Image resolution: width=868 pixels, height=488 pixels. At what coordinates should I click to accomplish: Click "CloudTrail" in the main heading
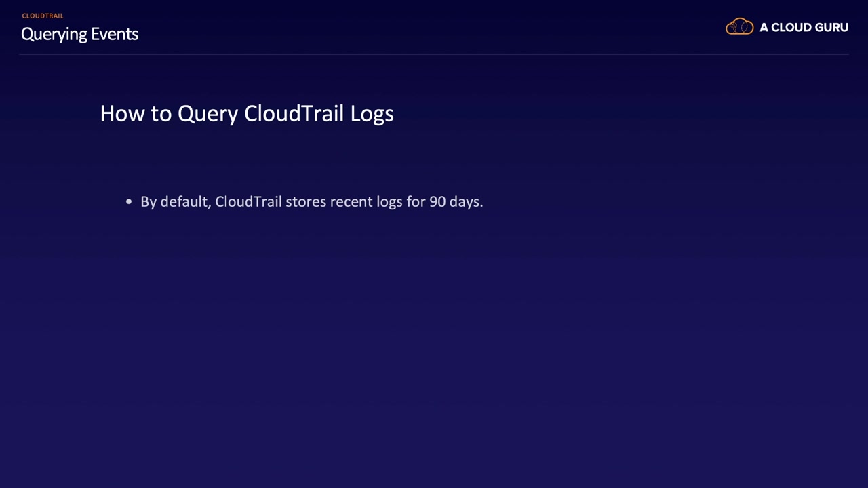295,113
